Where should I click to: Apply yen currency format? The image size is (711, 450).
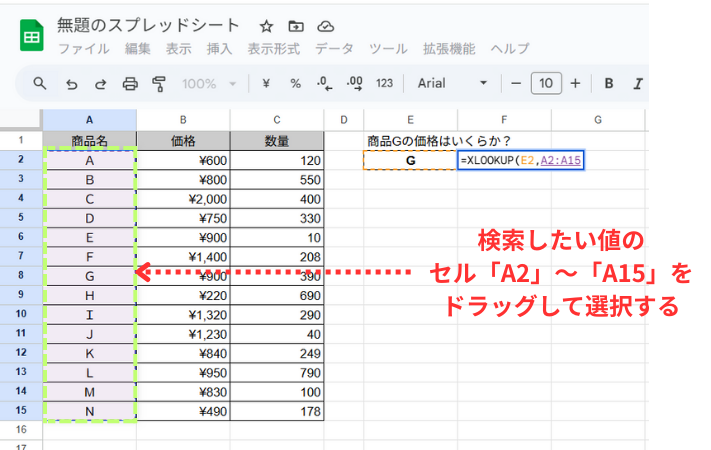point(265,84)
